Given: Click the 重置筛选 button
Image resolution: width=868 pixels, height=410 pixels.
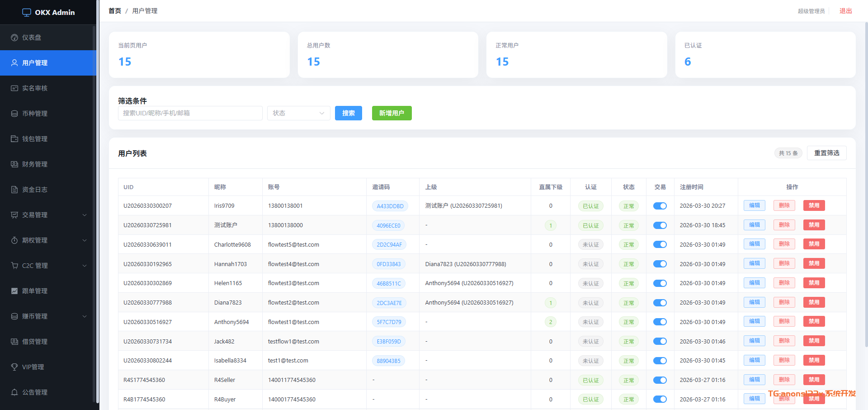Looking at the screenshot, I should pyautogui.click(x=826, y=153).
